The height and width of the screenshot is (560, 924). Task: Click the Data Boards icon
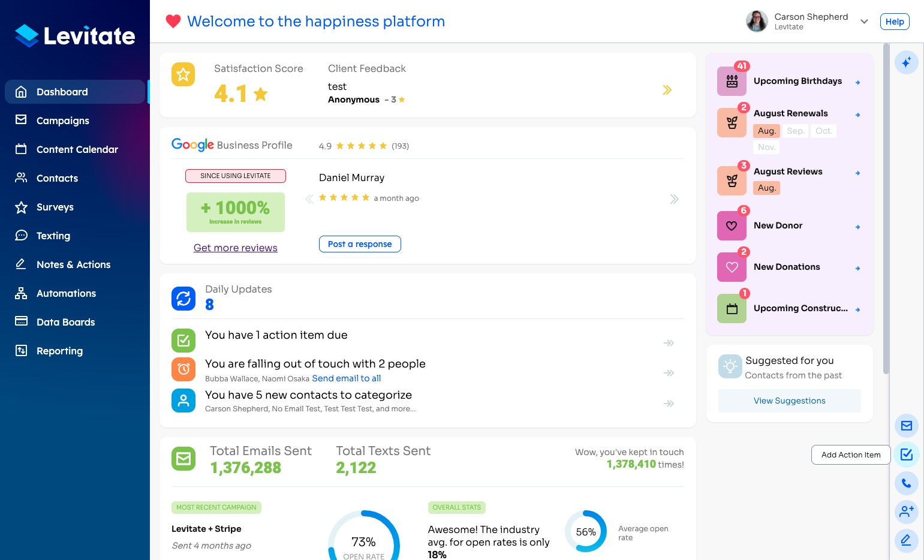click(21, 321)
